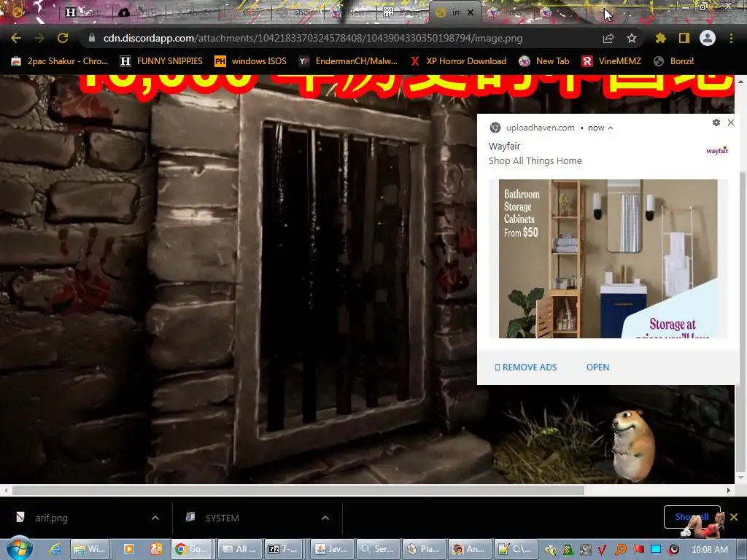Open the Chrome profile avatar
Viewport: 747px width, 560px height.
[x=708, y=38]
